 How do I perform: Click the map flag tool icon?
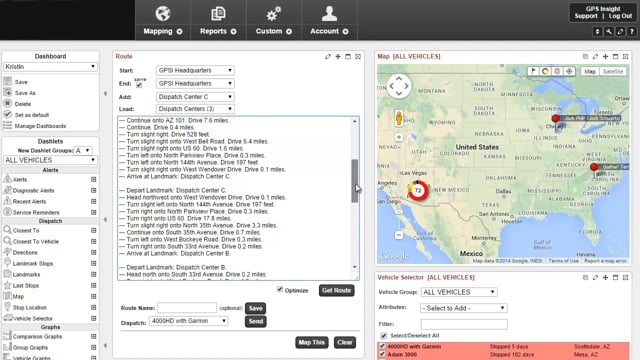533,71
